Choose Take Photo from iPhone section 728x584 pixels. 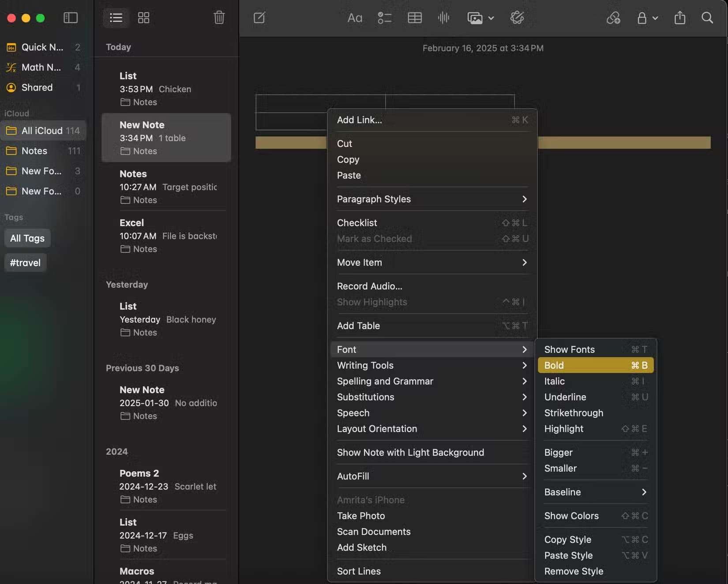[432, 516]
